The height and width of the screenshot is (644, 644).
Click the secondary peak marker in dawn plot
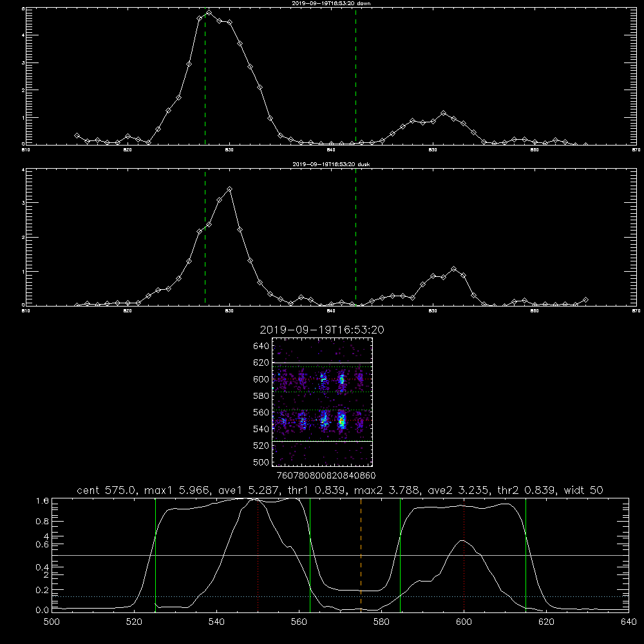443,113
